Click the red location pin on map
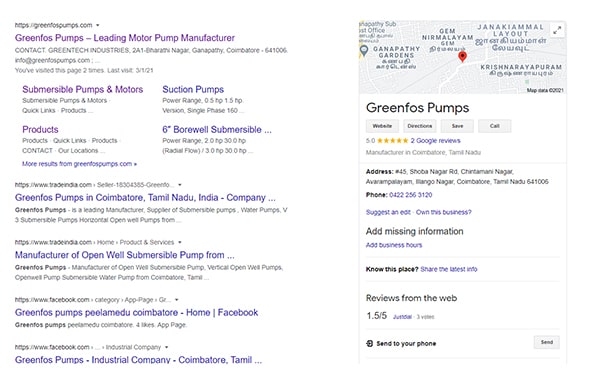 (x=463, y=56)
